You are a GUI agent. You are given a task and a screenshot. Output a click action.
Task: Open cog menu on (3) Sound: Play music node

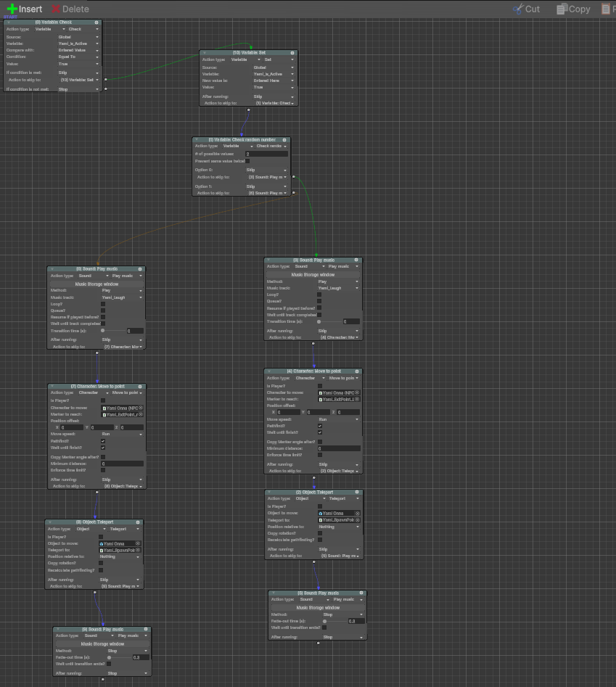356,260
